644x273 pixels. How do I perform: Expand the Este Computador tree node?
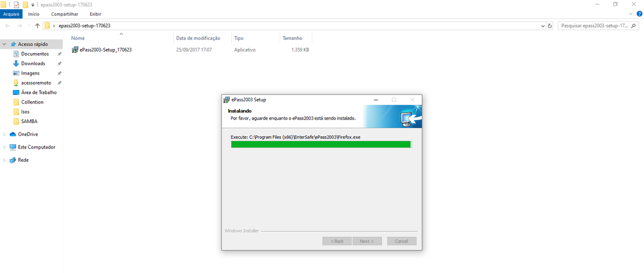click(5, 147)
